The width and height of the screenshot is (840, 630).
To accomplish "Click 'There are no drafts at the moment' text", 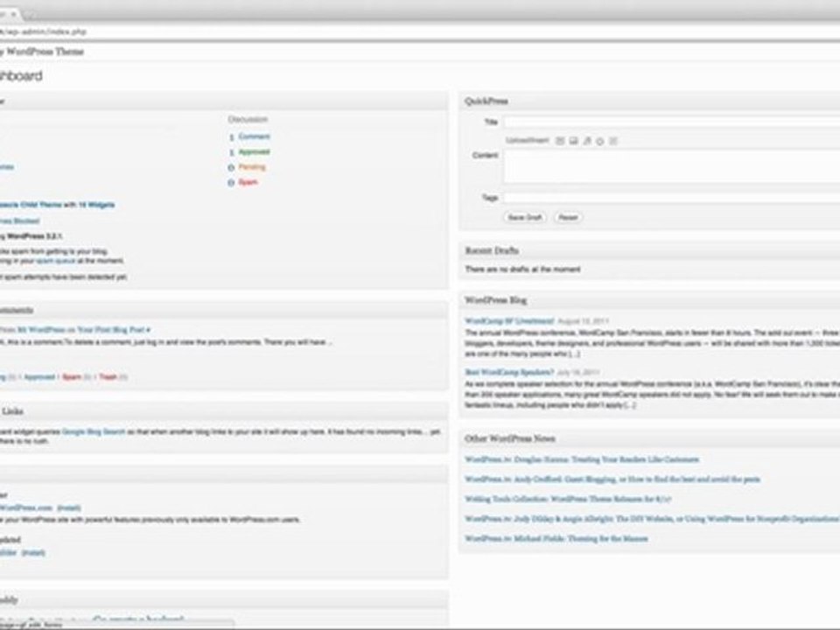I will pyautogui.click(x=522, y=269).
